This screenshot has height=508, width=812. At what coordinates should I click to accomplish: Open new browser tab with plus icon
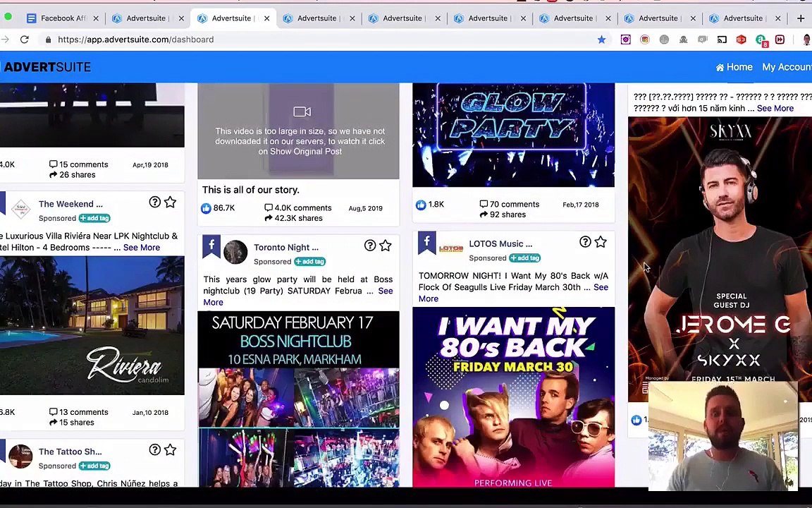[801, 18]
